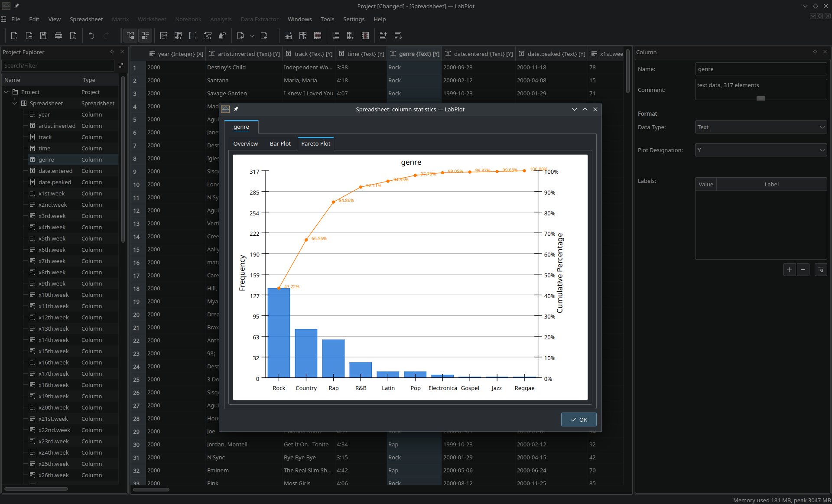Switch to the Bar Plot tab

click(280, 143)
